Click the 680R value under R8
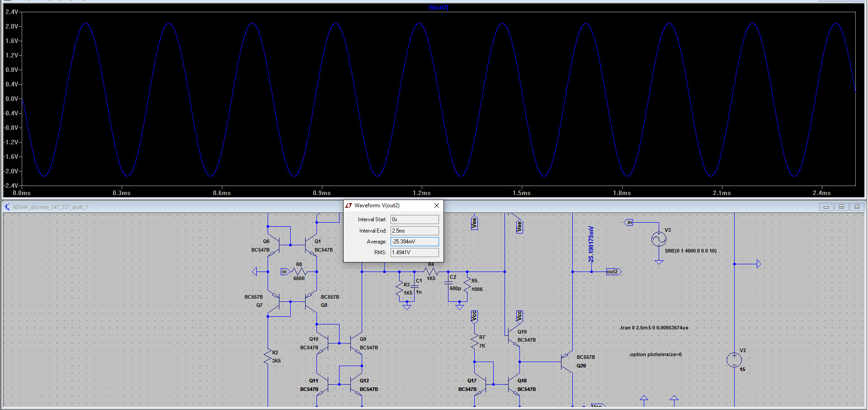Screen dimensions: 868x410 [299, 278]
